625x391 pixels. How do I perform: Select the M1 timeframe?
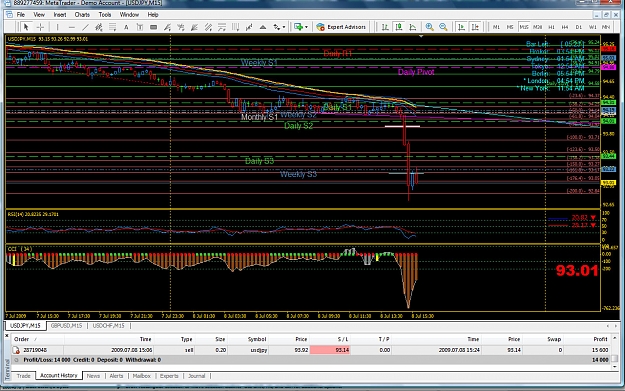pyautogui.click(x=496, y=27)
